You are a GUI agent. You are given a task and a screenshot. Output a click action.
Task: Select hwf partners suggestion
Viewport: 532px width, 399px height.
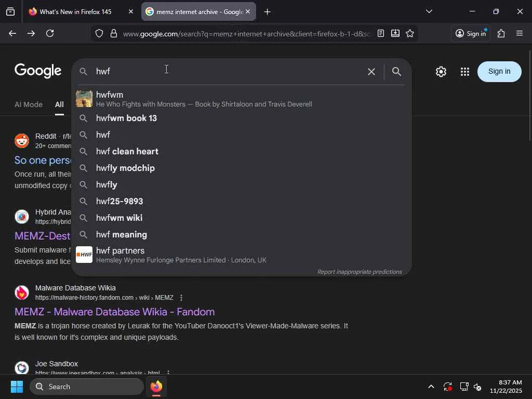click(x=242, y=255)
